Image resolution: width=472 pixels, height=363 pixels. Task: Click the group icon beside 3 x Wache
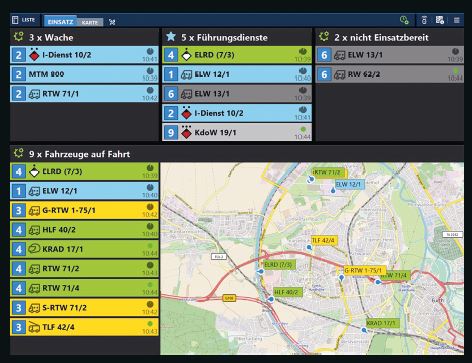pos(19,37)
